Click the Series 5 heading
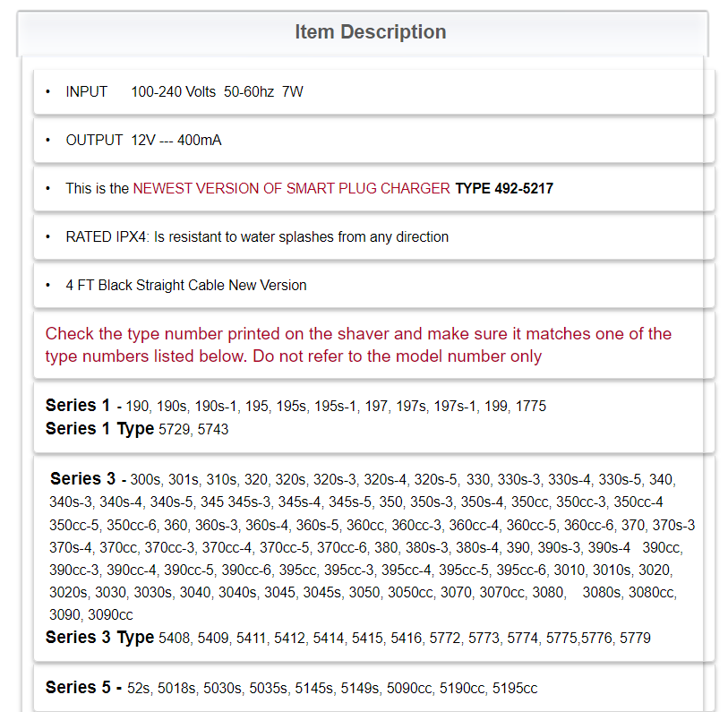 coord(78,687)
